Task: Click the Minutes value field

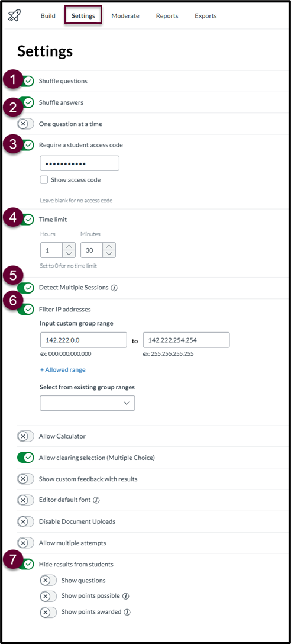Action: pyautogui.click(x=92, y=250)
